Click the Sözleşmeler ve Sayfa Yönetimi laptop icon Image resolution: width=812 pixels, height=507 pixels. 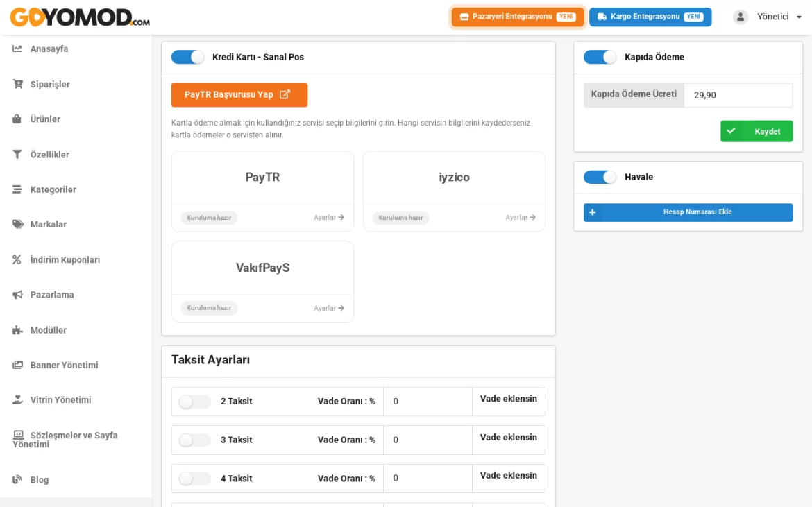pos(18,435)
